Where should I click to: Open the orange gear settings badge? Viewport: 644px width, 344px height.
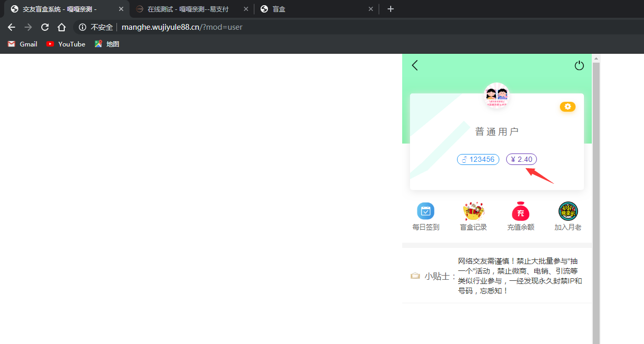(x=568, y=106)
